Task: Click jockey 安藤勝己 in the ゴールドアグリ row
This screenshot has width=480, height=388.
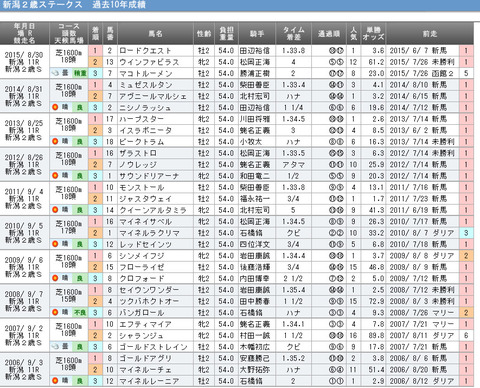Action: (255, 358)
